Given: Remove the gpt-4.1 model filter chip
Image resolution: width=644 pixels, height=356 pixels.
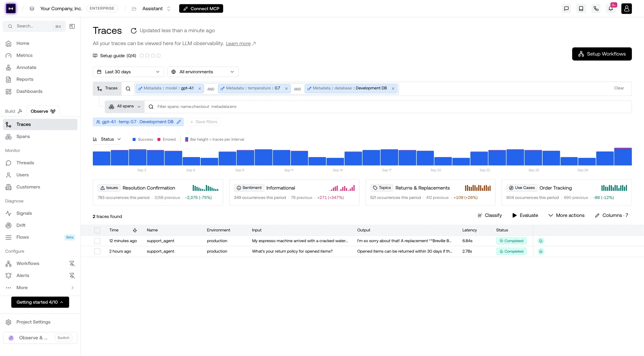Looking at the screenshot, I should tap(200, 89).
